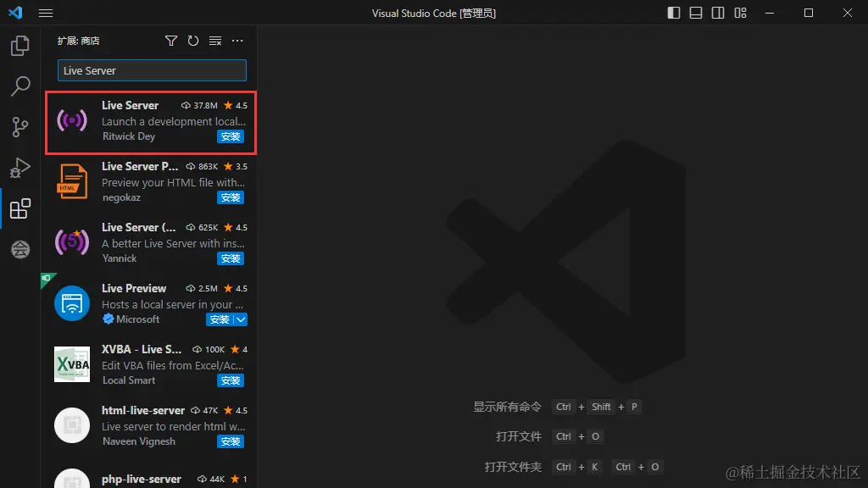Click the VS Code logo in title bar

15,13
